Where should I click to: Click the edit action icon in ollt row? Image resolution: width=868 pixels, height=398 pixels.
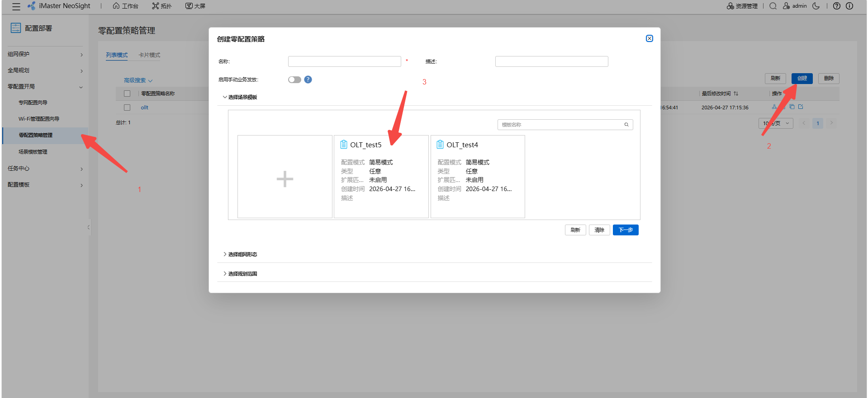coord(801,107)
